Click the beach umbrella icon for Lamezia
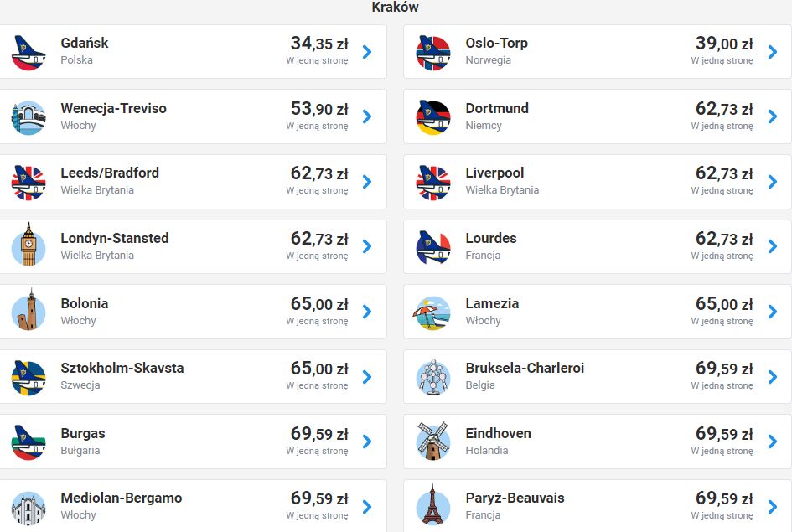The image size is (792, 532). tap(433, 312)
